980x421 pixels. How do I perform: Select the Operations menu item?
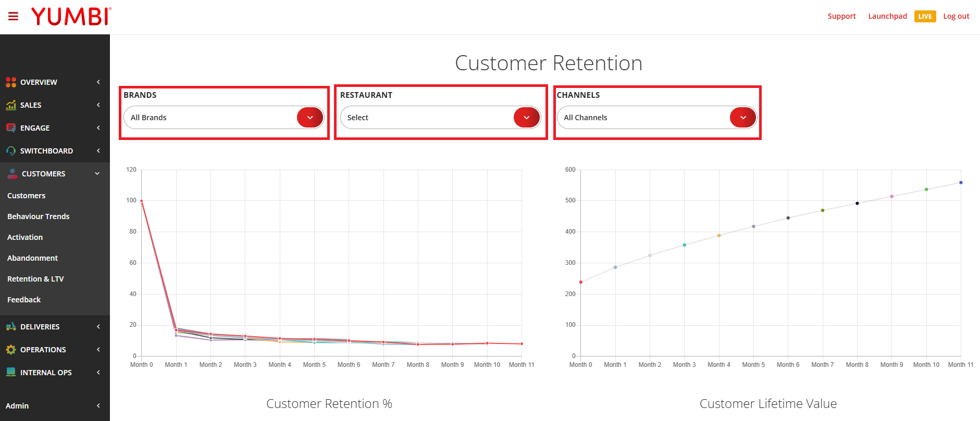coord(55,350)
